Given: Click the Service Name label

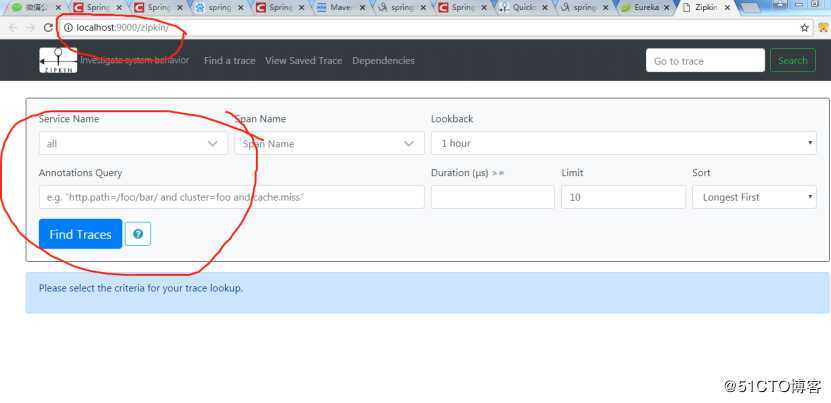Looking at the screenshot, I should pyautogui.click(x=69, y=119).
